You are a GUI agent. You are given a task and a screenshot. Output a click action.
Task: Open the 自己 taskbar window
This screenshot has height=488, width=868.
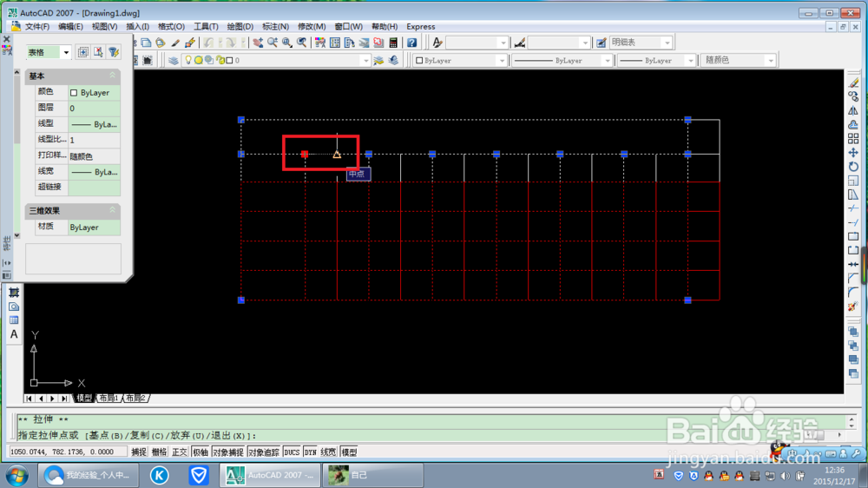click(373, 475)
